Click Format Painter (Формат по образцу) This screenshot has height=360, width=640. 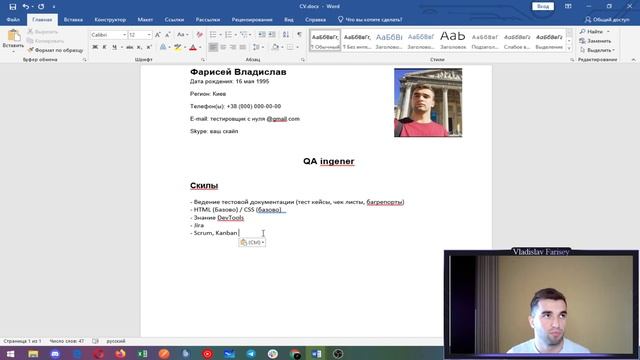(55, 50)
